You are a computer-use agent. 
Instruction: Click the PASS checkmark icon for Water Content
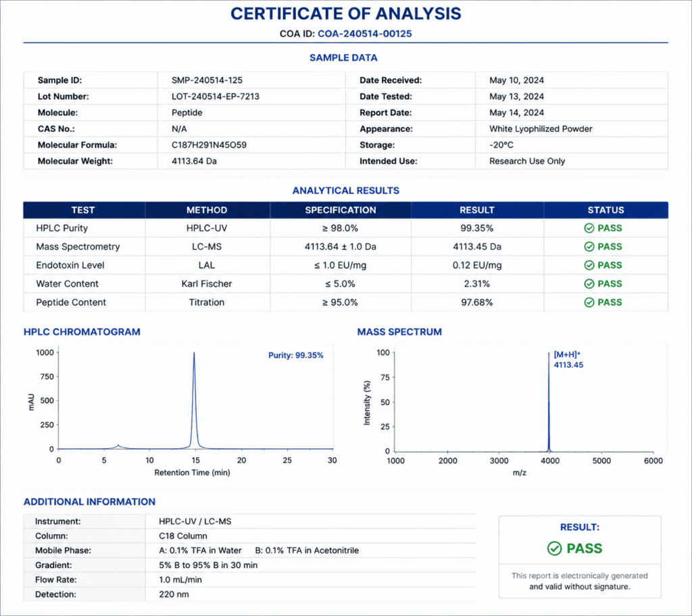pyautogui.click(x=589, y=284)
